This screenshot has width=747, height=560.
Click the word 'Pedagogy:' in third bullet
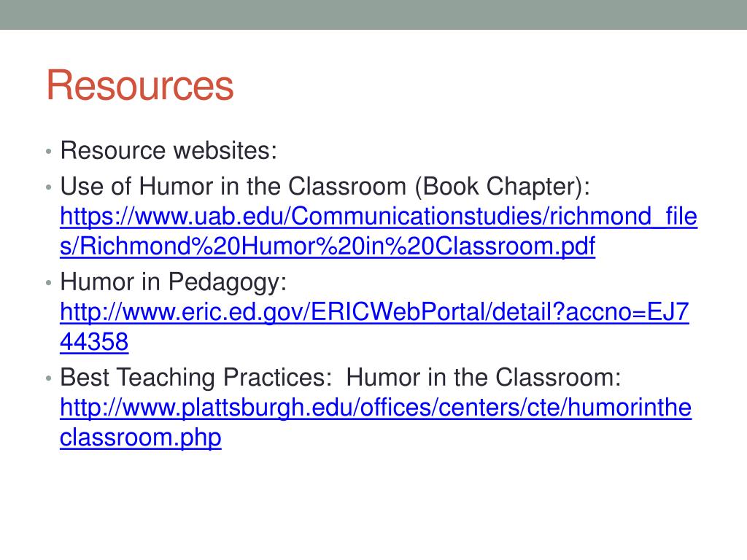tap(228, 282)
